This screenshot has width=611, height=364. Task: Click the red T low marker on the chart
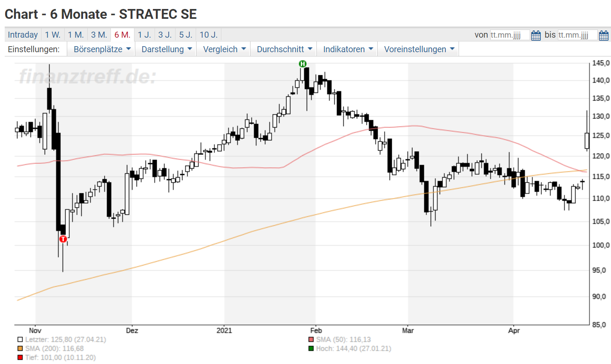63,239
